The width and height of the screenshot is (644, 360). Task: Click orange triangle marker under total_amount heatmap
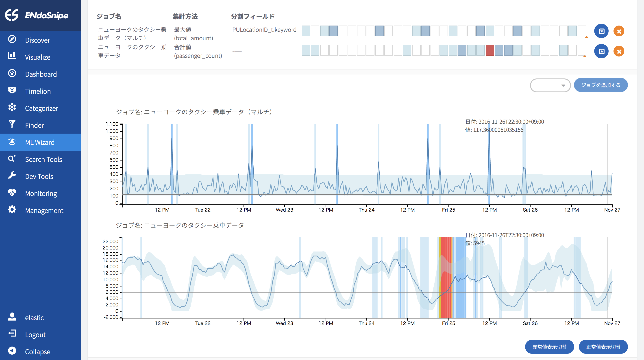point(586,37)
